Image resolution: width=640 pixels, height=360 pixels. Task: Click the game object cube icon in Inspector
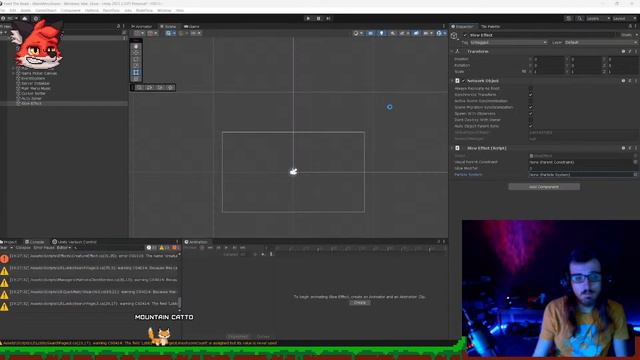click(x=454, y=36)
